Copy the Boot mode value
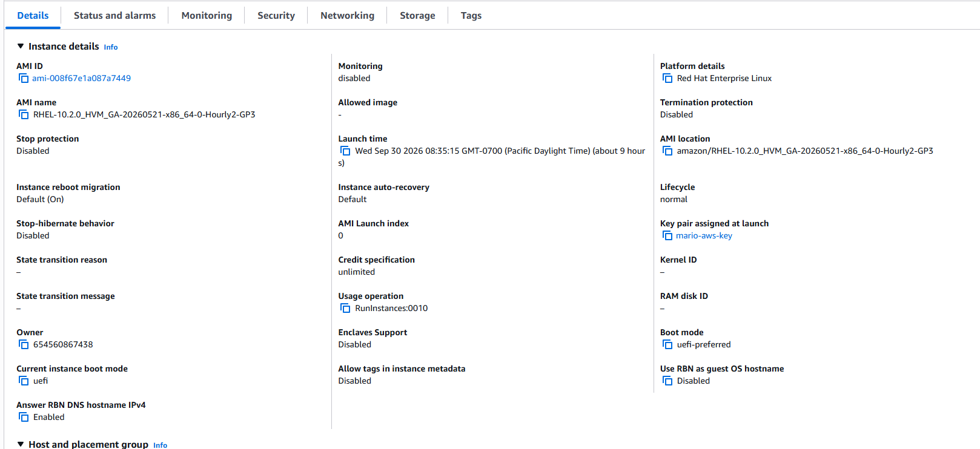 click(667, 344)
